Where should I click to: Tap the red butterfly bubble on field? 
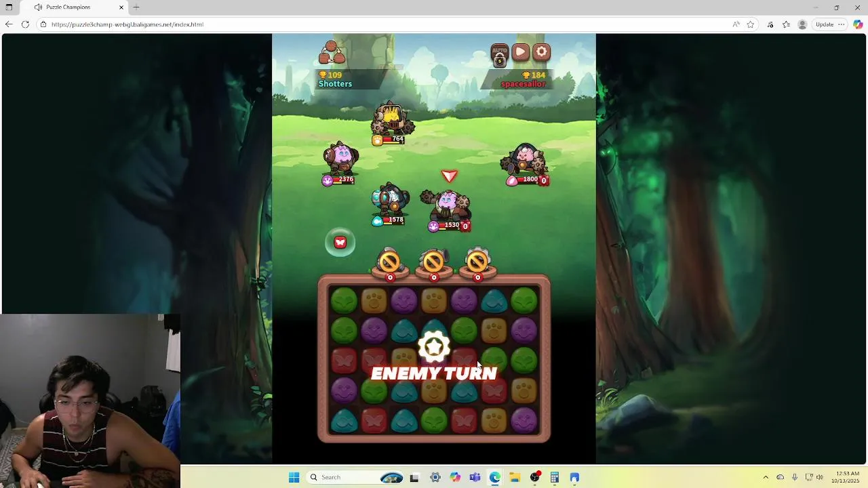pyautogui.click(x=340, y=242)
